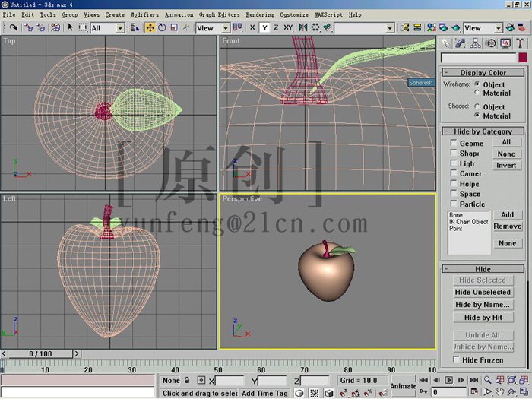Click the Pan hand viewport tool
Image resolution: width=532 pixels, height=399 pixels.
click(499, 392)
